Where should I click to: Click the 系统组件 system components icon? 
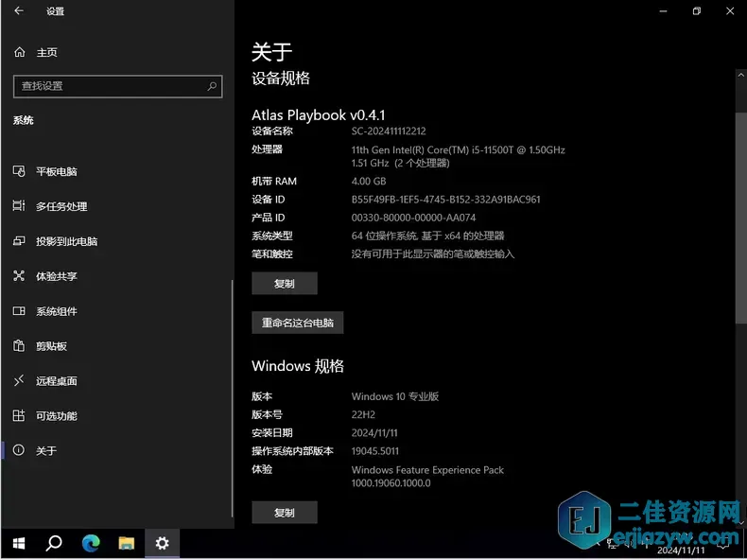(x=19, y=310)
